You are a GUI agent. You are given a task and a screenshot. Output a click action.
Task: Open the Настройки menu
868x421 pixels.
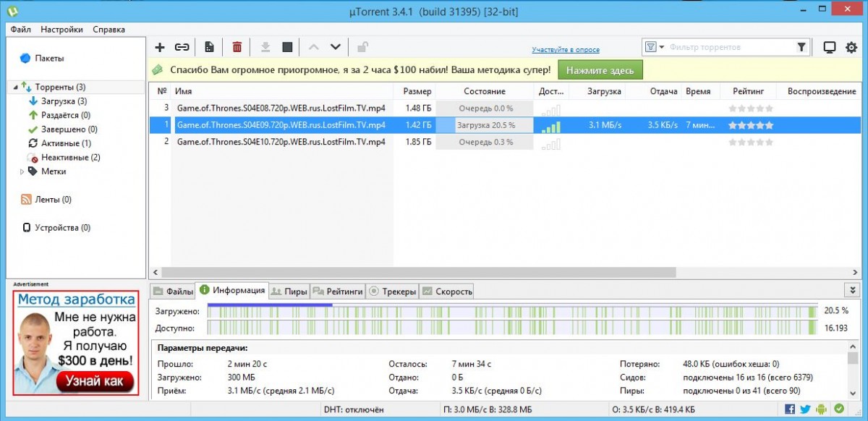[x=61, y=30]
